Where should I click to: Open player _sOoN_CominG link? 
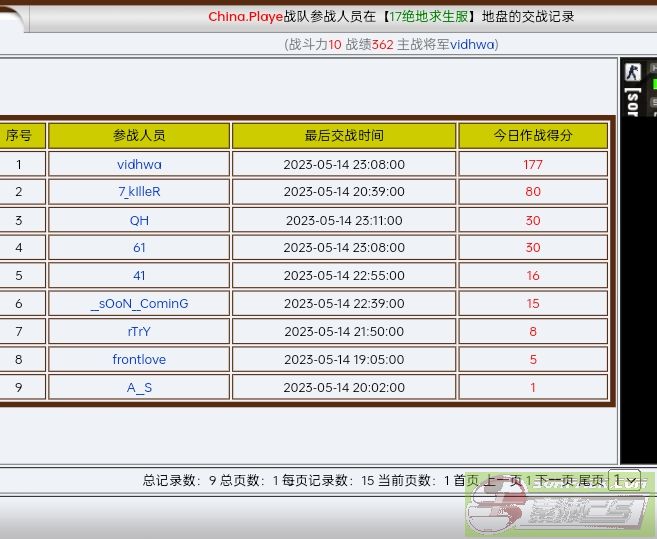tap(139, 304)
